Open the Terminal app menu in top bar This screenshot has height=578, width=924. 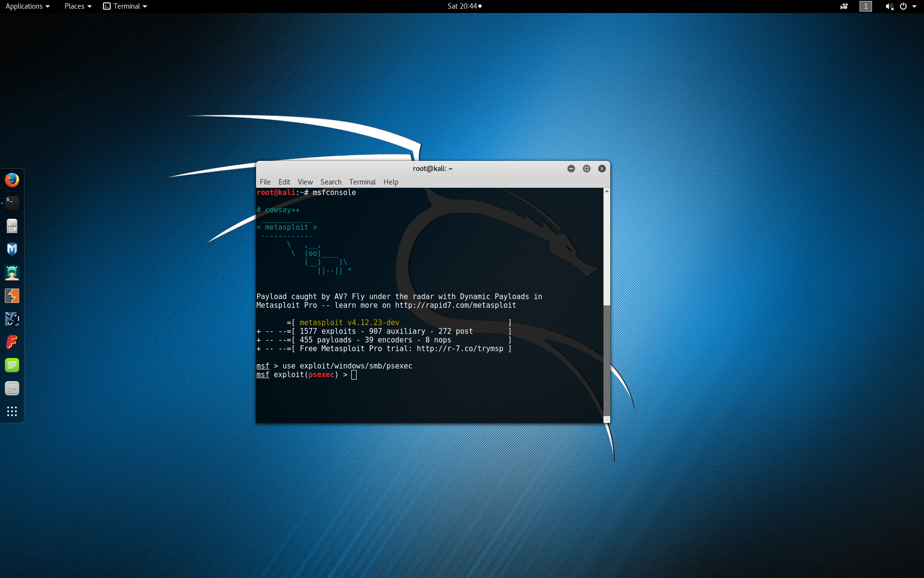pos(125,6)
